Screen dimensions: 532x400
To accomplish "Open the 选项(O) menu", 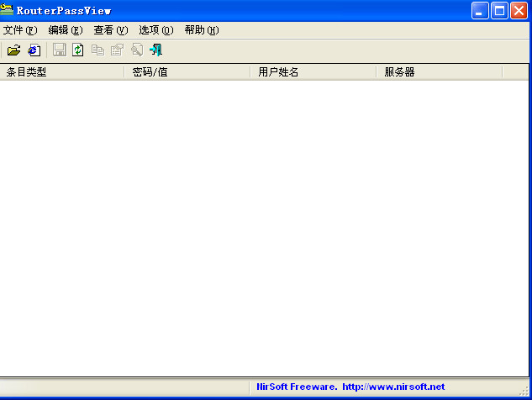I will click(x=156, y=30).
